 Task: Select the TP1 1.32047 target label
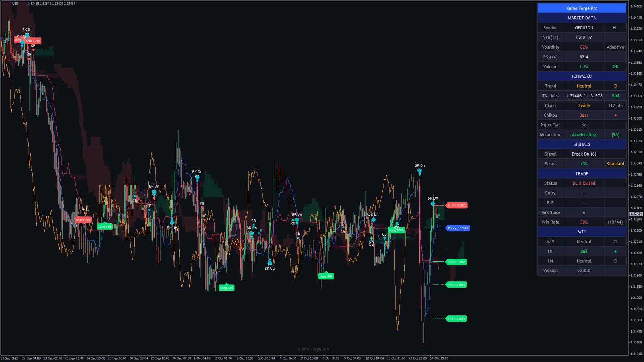point(456,262)
